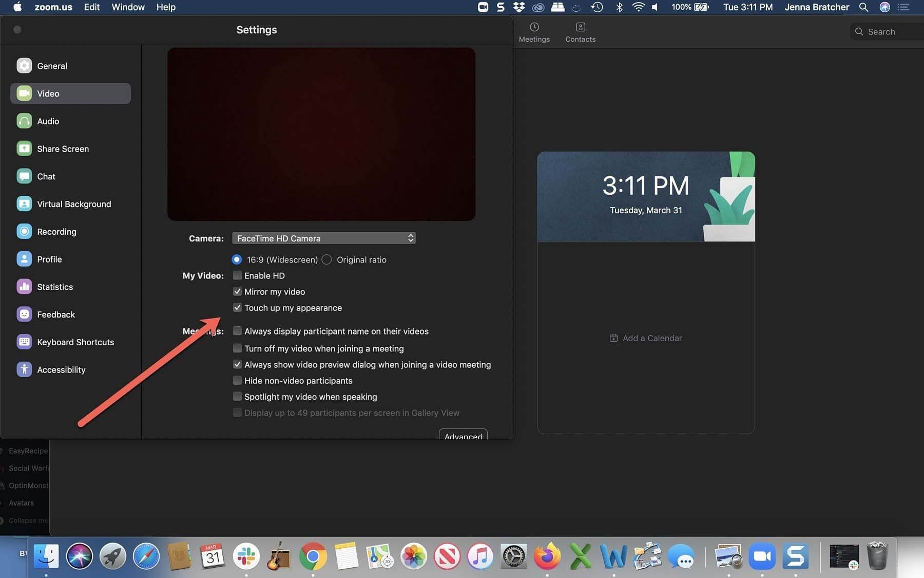
Task: Click the Bluetooth menu bar icon
Action: (619, 7)
